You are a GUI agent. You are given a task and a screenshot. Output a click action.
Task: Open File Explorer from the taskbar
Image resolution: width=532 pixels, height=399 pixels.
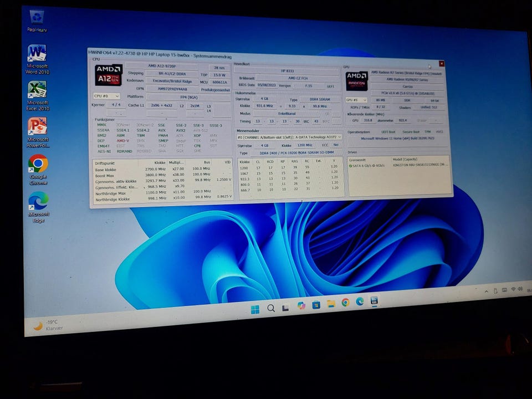pos(331,304)
